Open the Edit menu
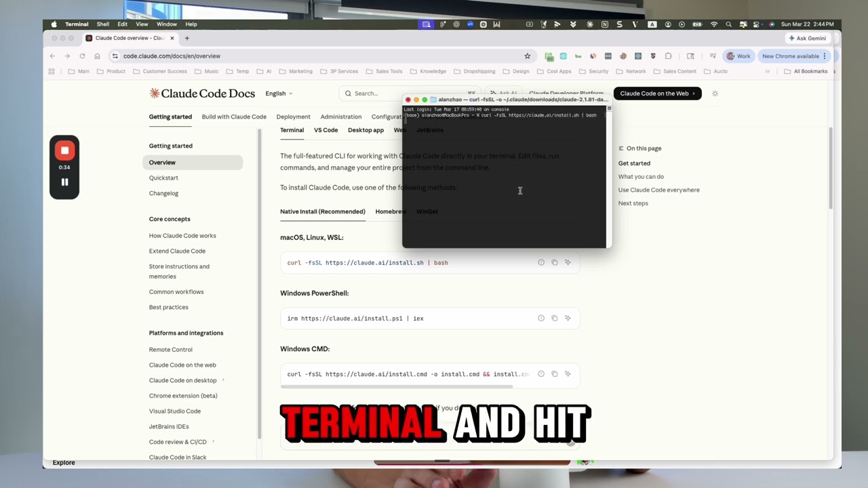This screenshot has height=488, width=868. pos(122,24)
